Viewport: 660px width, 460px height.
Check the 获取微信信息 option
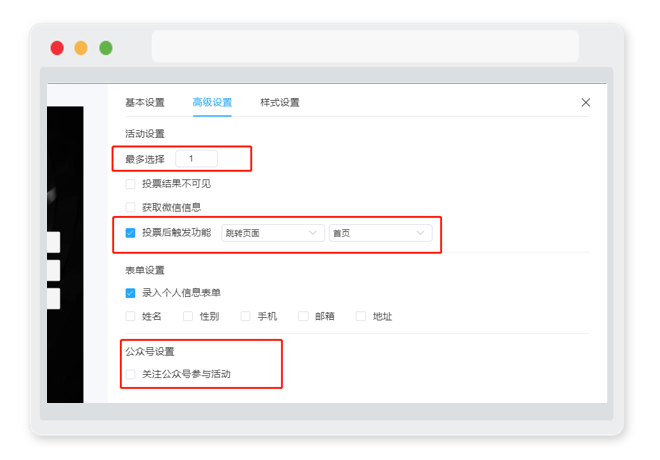[x=130, y=207]
